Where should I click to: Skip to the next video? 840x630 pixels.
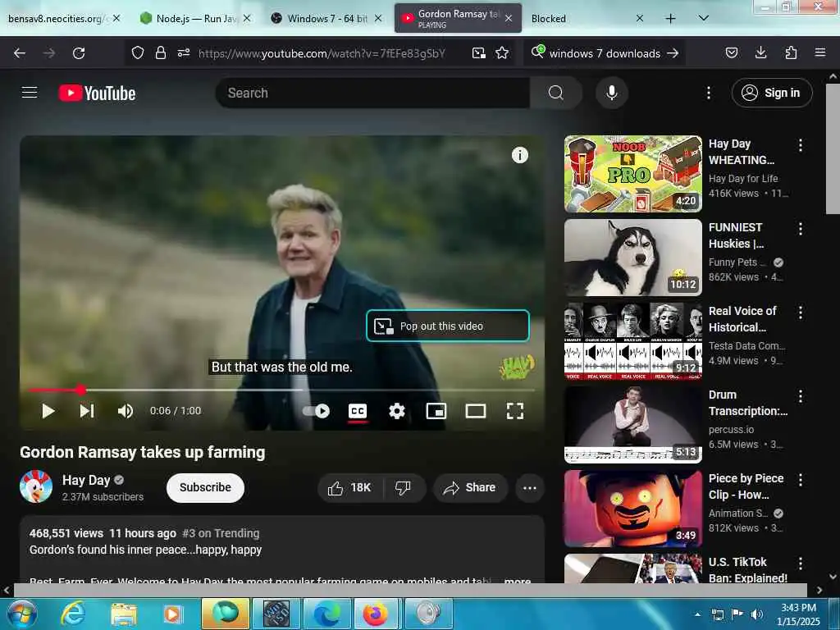87,411
